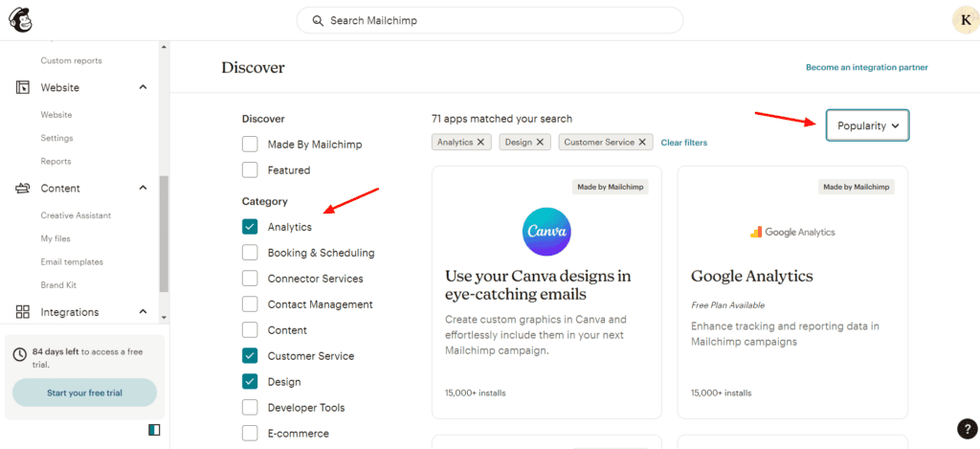Check the Developer Tools checkbox

click(250, 408)
